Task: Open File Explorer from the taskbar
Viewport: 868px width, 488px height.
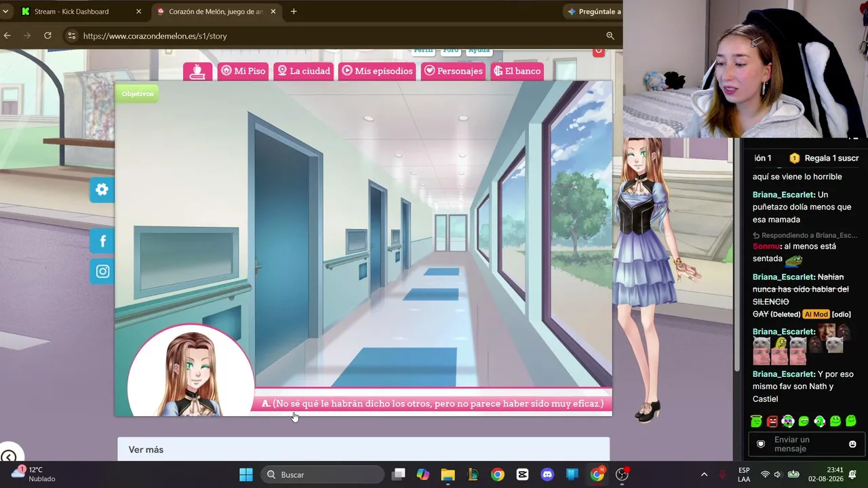Action: pyautogui.click(x=448, y=474)
